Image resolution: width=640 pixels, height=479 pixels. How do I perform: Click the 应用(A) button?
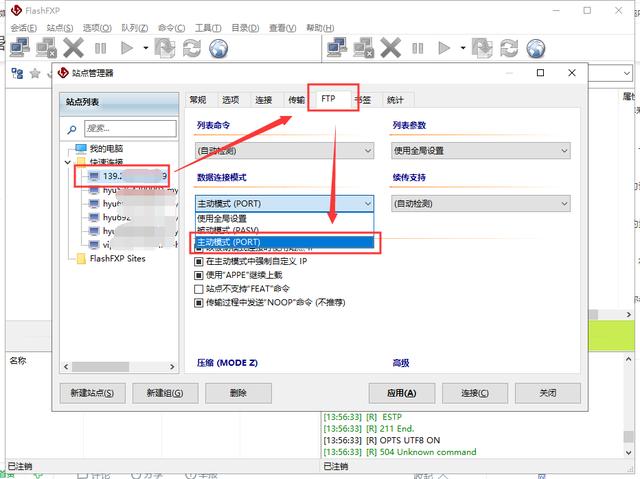(402, 393)
